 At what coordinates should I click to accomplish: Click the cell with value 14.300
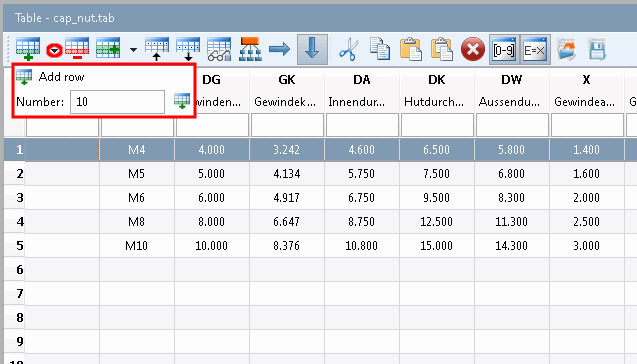coord(511,246)
